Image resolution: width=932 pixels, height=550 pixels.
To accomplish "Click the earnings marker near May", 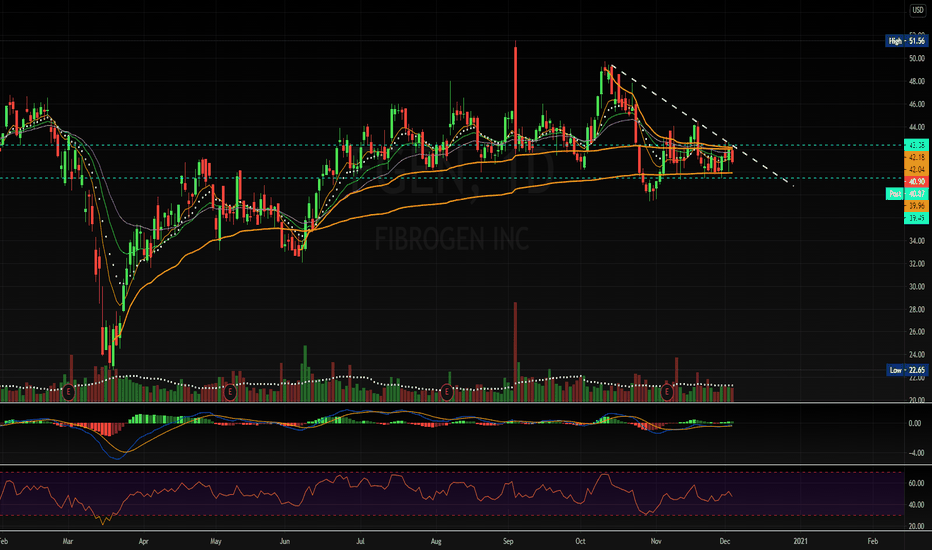I will 230,392.
